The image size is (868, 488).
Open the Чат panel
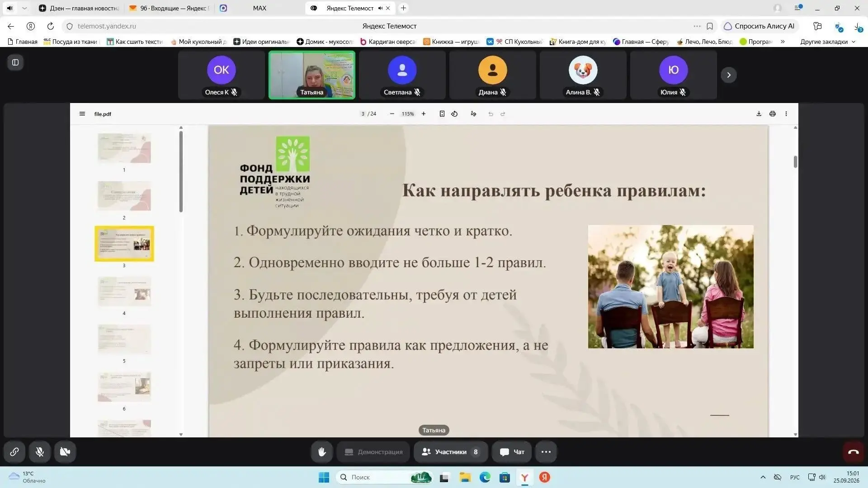coord(512,452)
